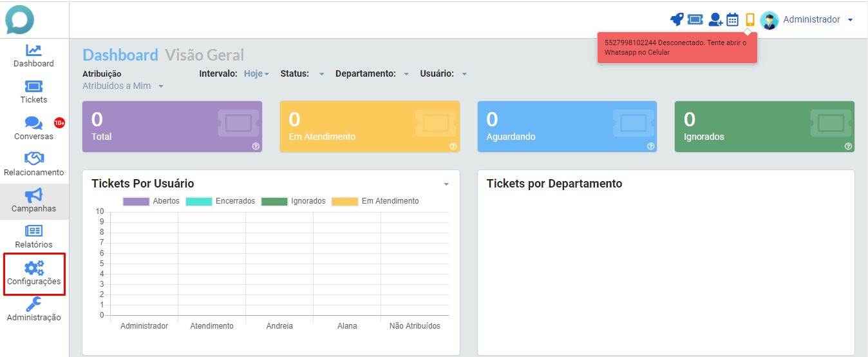The height and width of the screenshot is (357, 868).
Task: Click the help icon on Total card
Action: (256, 146)
